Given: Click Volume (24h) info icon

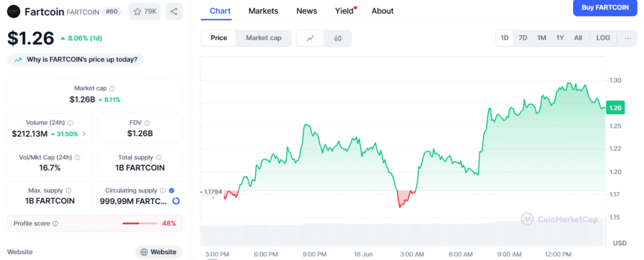Looking at the screenshot, I should coord(70,123).
